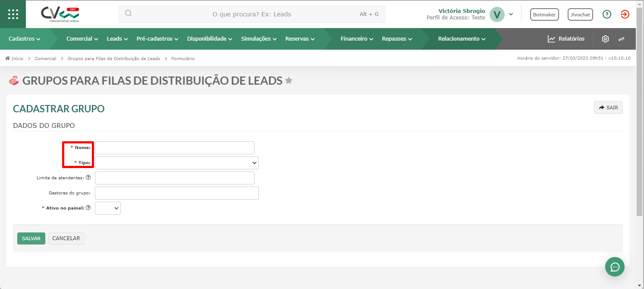644x289 pixels.
Task: Click the joystick icon beside the page title
Action: (14, 80)
